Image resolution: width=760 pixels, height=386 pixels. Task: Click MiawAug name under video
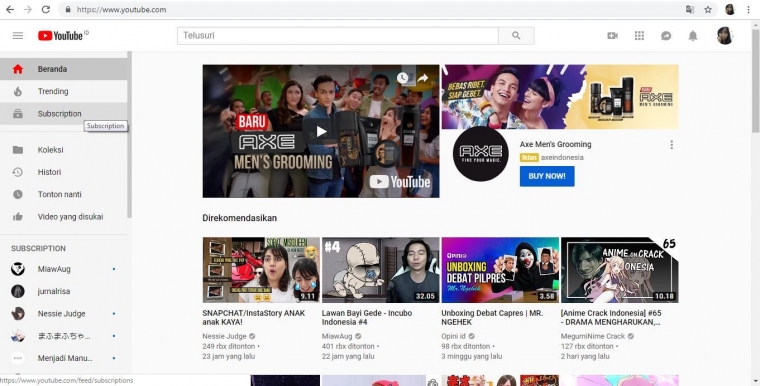click(337, 336)
